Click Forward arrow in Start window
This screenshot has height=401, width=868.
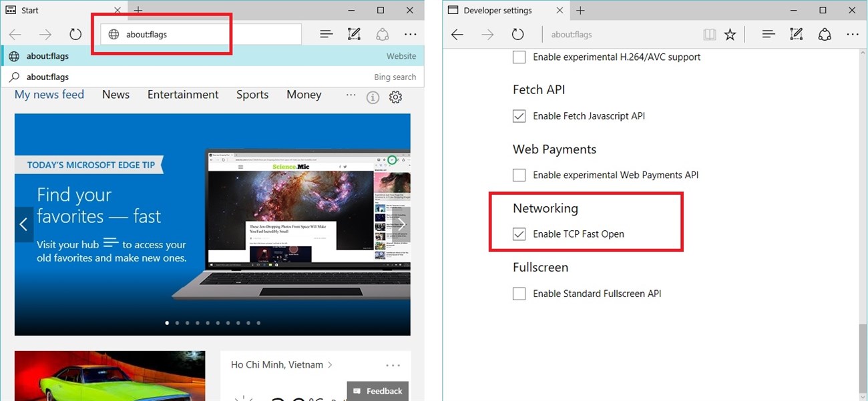click(x=45, y=34)
